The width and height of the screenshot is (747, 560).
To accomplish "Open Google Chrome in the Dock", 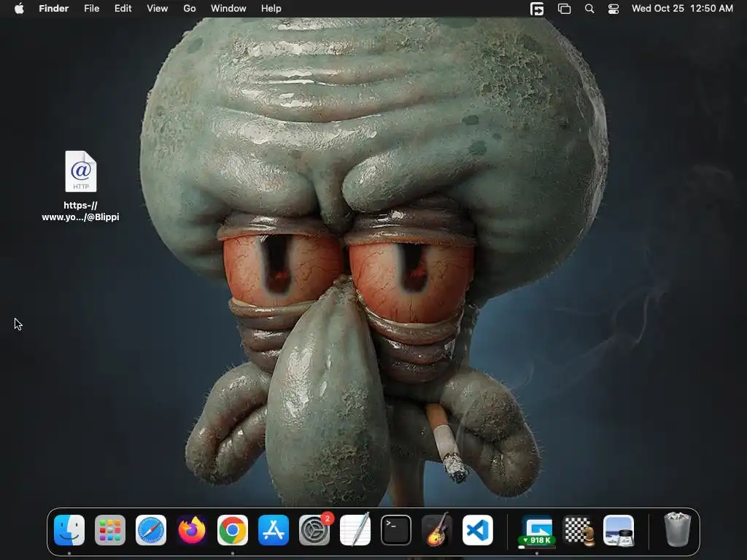I will 233,530.
